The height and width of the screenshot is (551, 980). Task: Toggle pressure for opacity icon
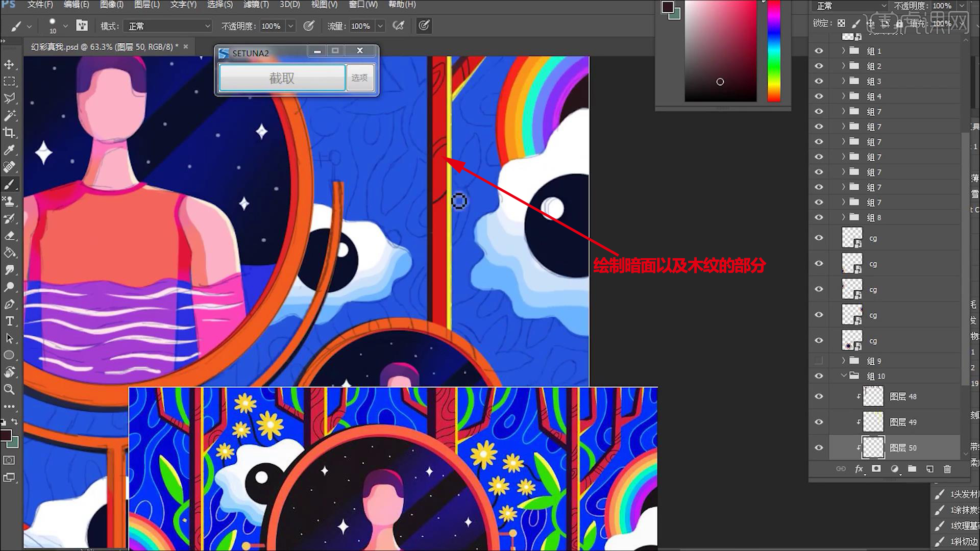309,26
